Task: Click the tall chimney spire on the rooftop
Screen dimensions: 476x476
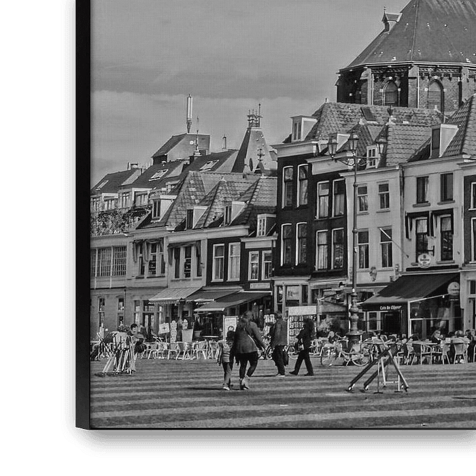Action: (x=189, y=112)
